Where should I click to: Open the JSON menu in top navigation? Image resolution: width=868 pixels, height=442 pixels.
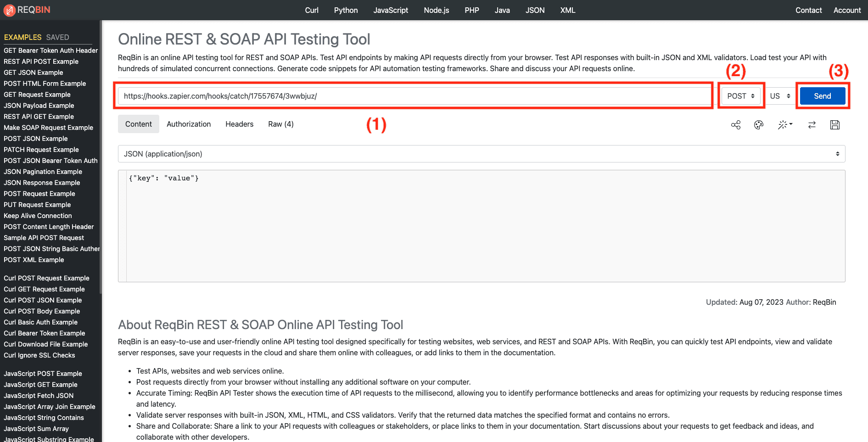click(x=535, y=10)
